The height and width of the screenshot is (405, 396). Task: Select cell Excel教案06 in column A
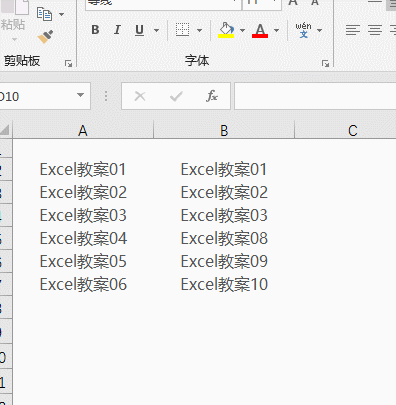point(83,284)
